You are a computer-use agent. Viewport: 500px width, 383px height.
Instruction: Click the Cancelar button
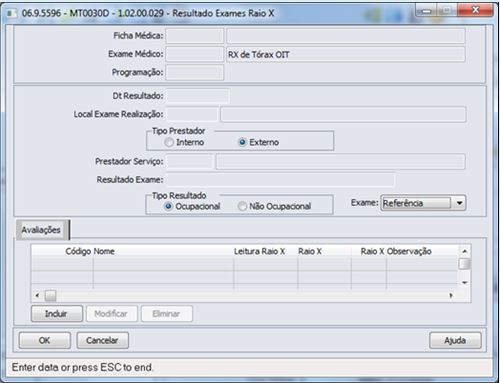pyautogui.click(x=102, y=340)
